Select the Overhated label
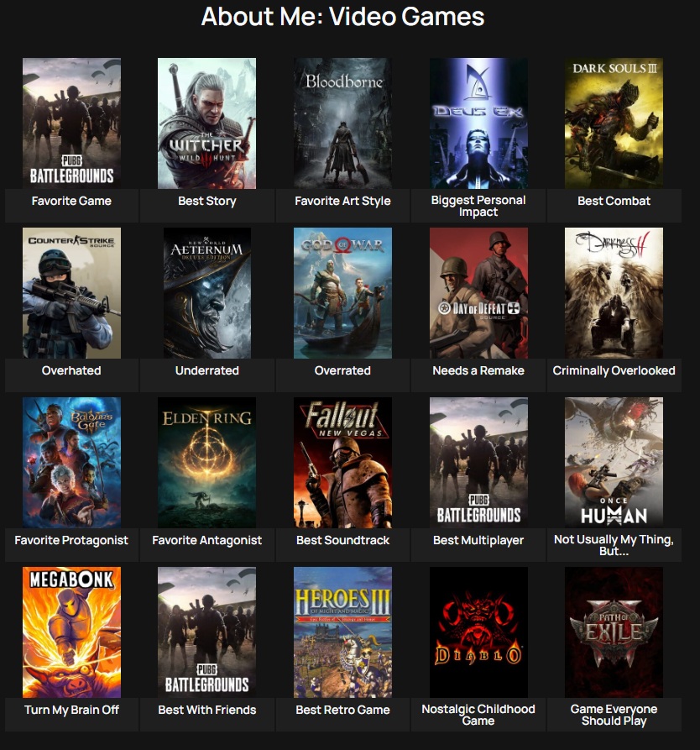700x750 pixels. coord(71,370)
